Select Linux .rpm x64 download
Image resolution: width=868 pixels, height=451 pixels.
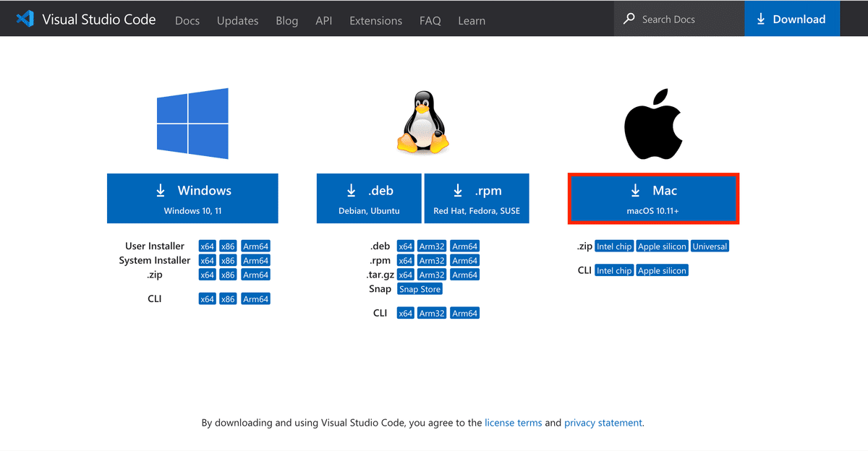point(406,261)
